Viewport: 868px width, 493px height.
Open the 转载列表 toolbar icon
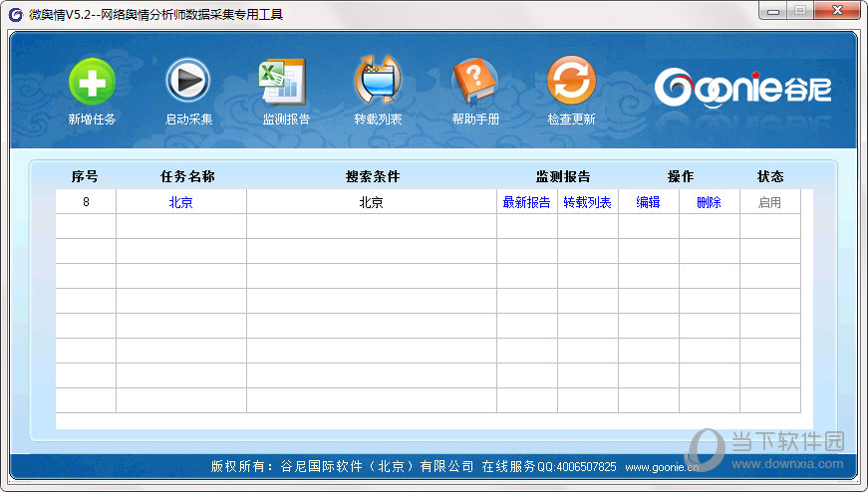[378, 82]
